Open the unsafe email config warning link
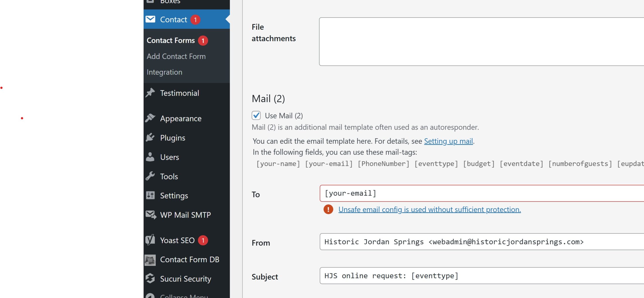The height and width of the screenshot is (298, 644). [x=429, y=209]
